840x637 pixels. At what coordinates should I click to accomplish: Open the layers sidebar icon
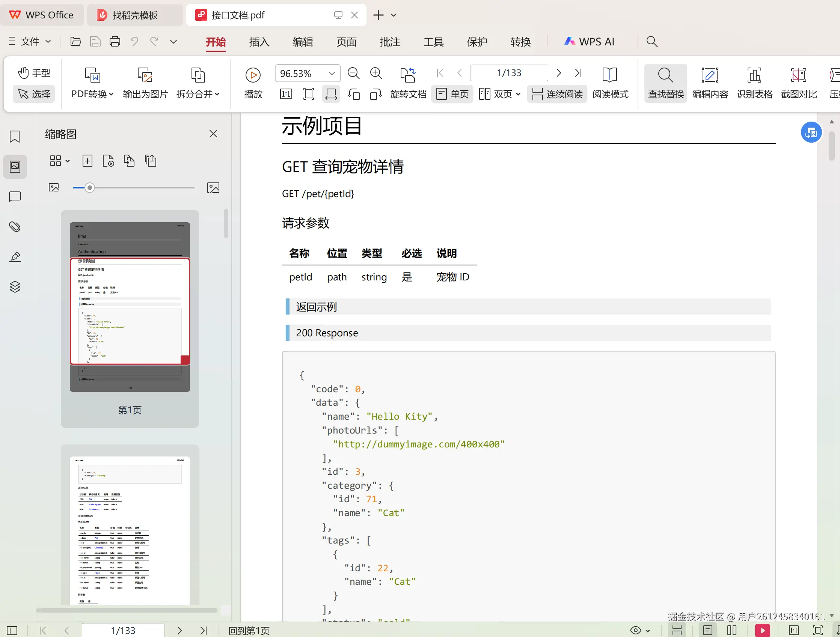pyautogui.click(x=15, y=287)
